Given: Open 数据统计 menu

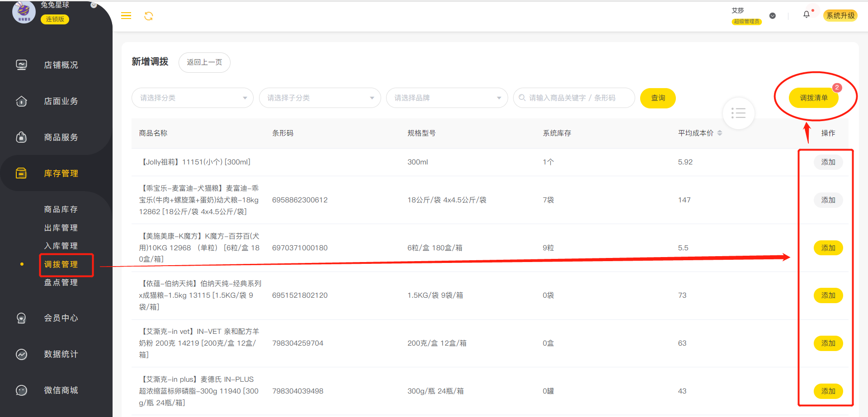Looking at the screenshot, I should [x=61, y=354].
